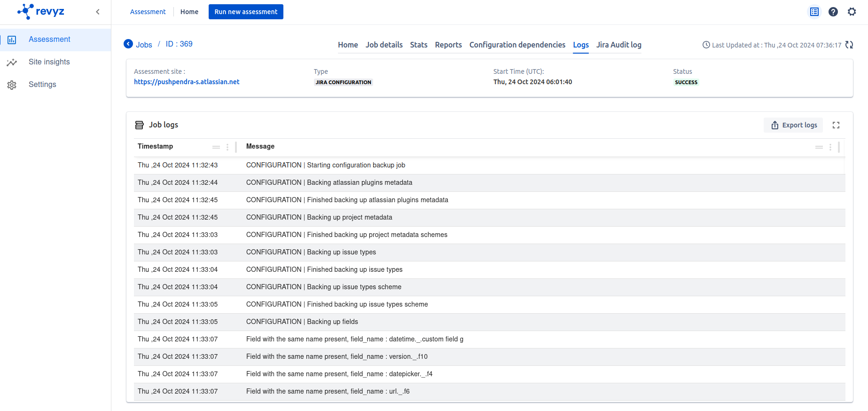This screenshot has height=411, width=868.
Task: Open the list view icon in top right
Action: [814, 12]
